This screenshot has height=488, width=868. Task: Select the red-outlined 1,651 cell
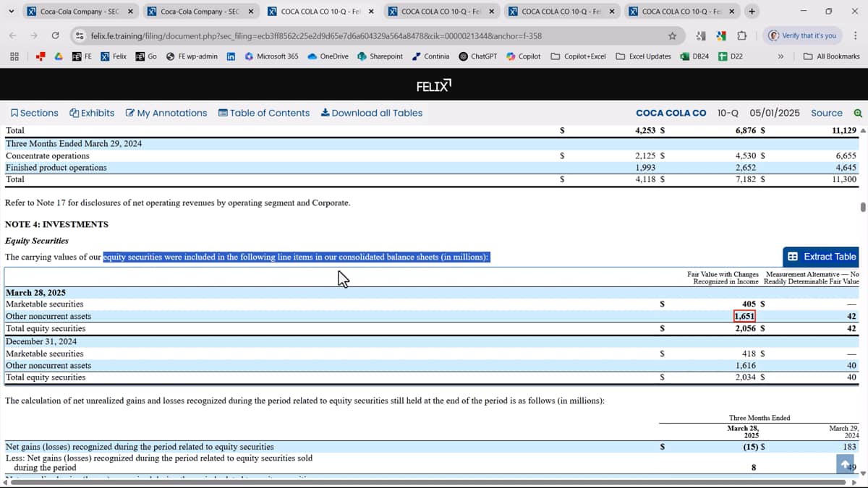(744, 316)
